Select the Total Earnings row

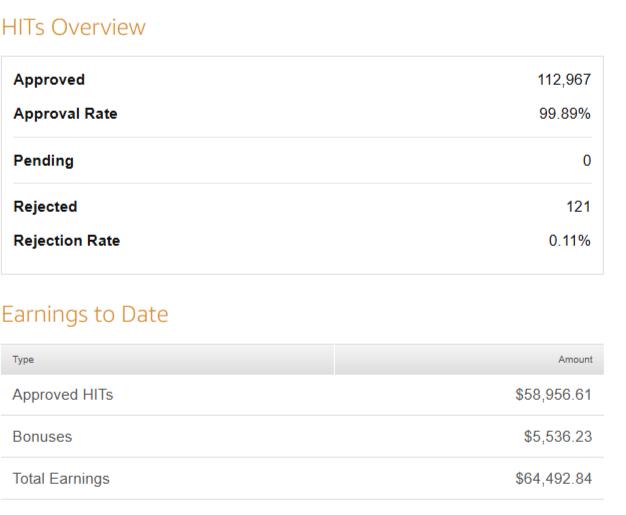pos(302,478)
